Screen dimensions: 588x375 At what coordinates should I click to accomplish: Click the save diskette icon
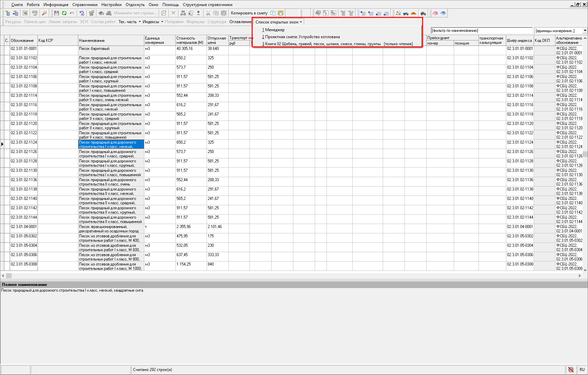pyautogui.click(x=56, y=13)
